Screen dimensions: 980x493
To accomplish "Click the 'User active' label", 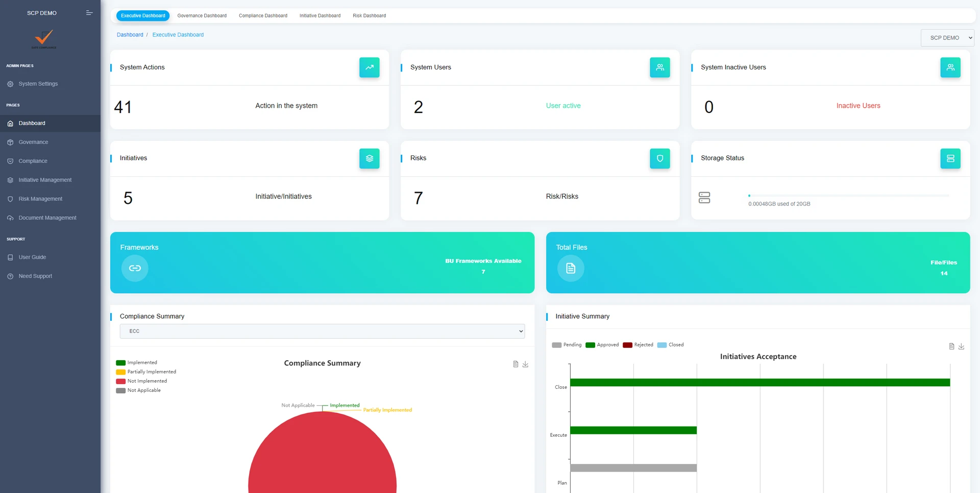I will [563, 106].
